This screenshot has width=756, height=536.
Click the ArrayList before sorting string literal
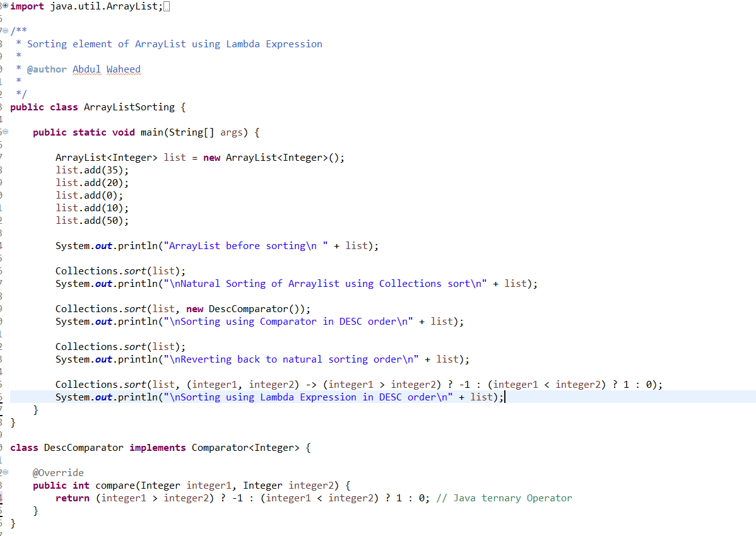pos(246,245)
